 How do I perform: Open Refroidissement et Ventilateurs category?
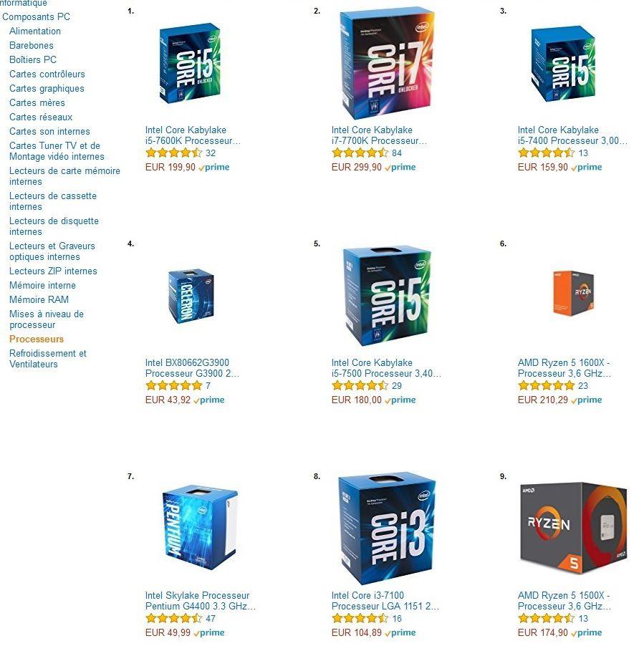tap(48, 359)
